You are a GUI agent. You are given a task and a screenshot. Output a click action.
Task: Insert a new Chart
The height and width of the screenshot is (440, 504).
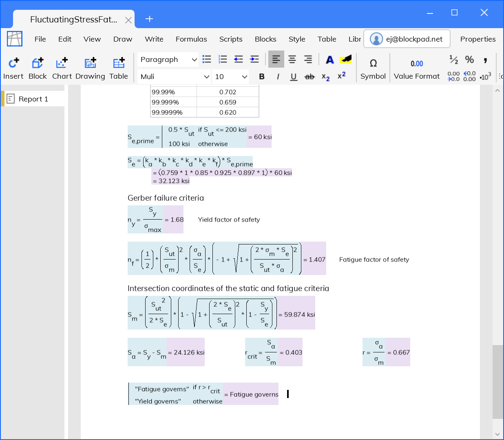[x=62, y=68]
